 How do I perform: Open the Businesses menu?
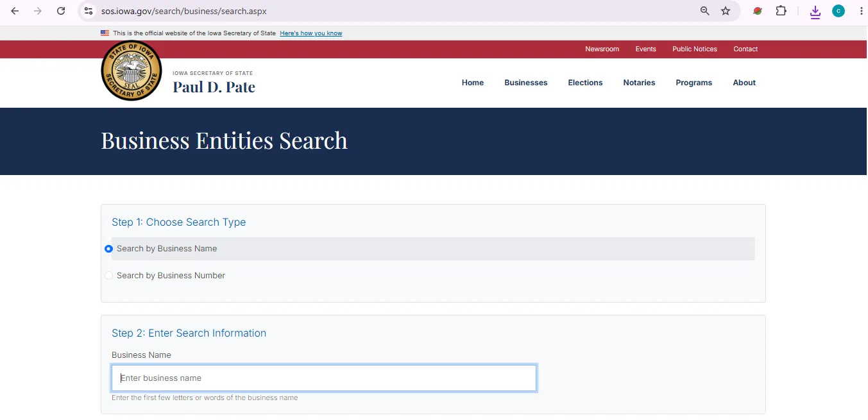tap(526, 83)
